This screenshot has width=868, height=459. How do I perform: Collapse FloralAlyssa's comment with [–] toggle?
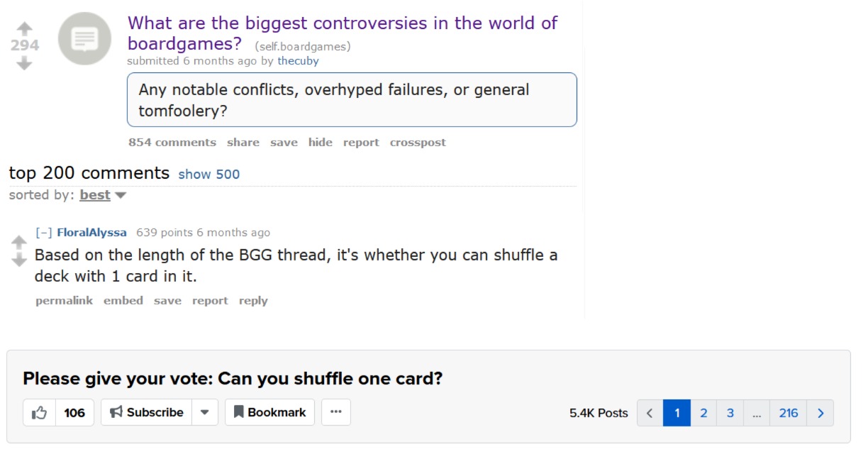[x=44, y=233]
